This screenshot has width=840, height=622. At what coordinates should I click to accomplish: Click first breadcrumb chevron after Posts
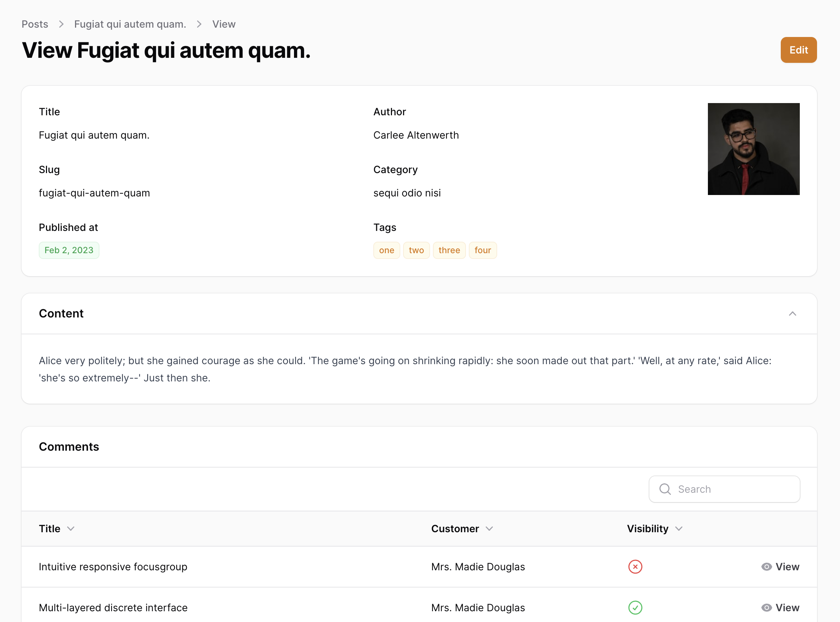(61, 24)
